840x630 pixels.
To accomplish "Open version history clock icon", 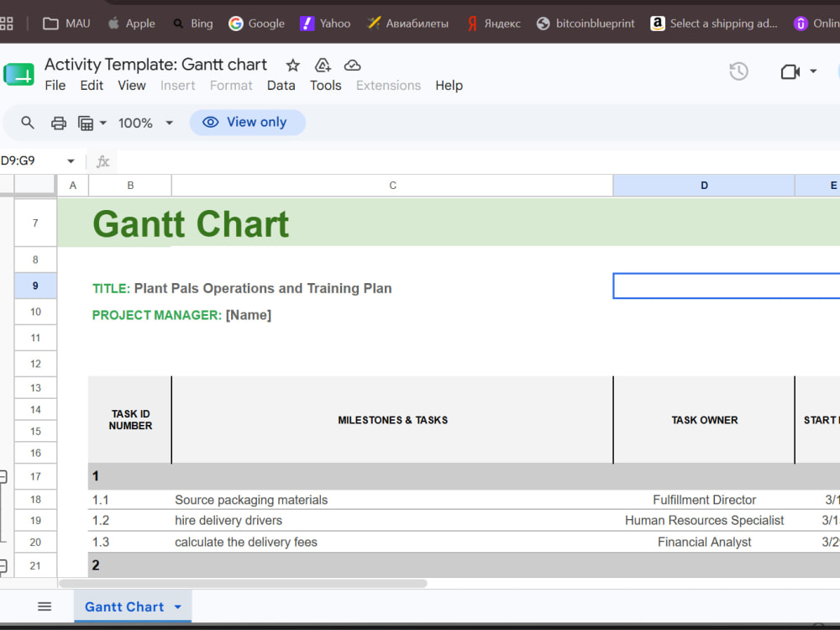I will coord(738,71).
